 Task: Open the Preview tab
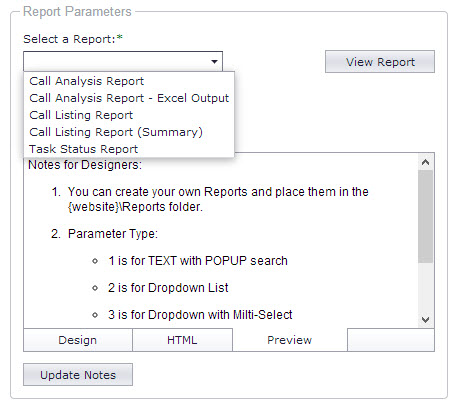tap(290, 340)
